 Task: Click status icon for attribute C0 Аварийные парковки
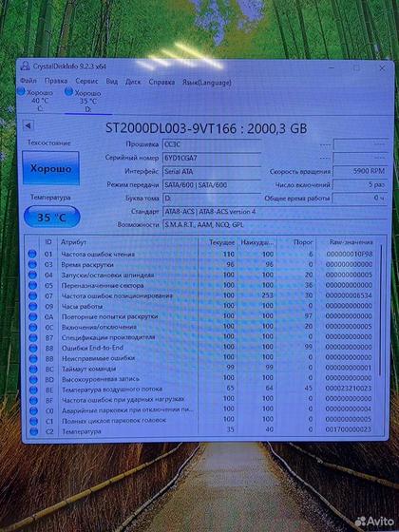pos(33,410)
